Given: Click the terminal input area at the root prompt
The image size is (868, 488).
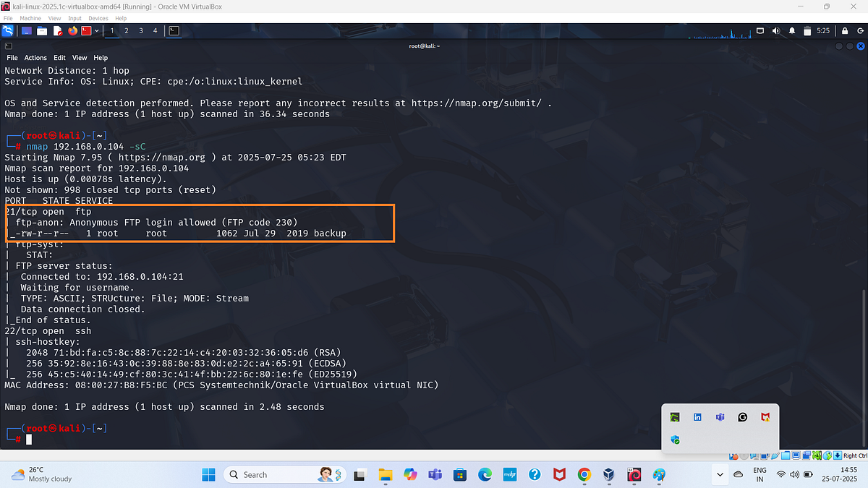Looking at the screenshot, I should click(29, 438).
